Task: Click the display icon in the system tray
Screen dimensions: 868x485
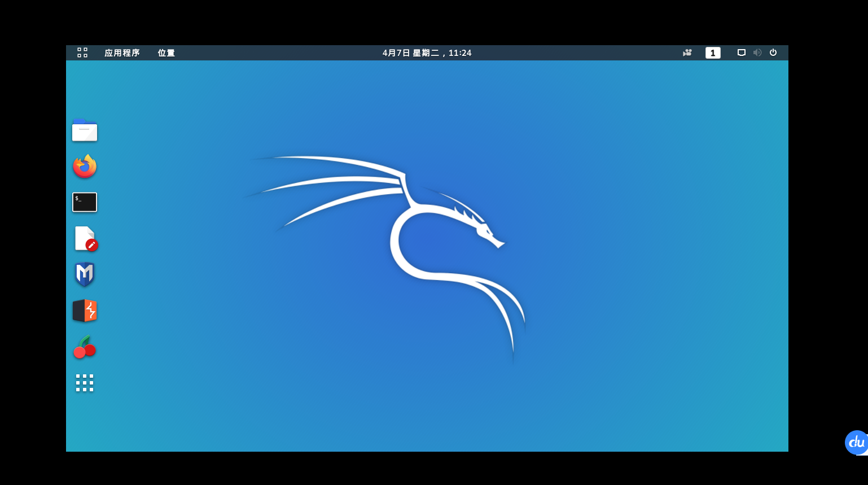Action: click(x=740, y=53)
